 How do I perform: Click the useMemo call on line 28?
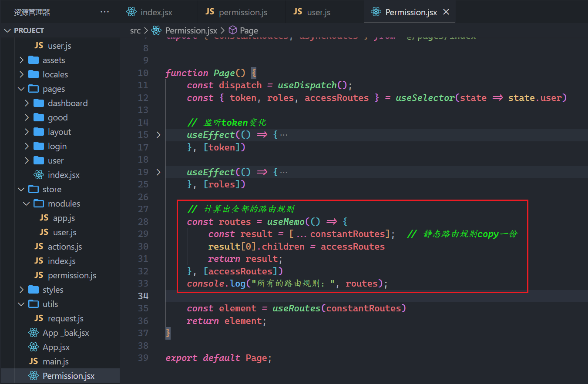[x=286, y=222]
